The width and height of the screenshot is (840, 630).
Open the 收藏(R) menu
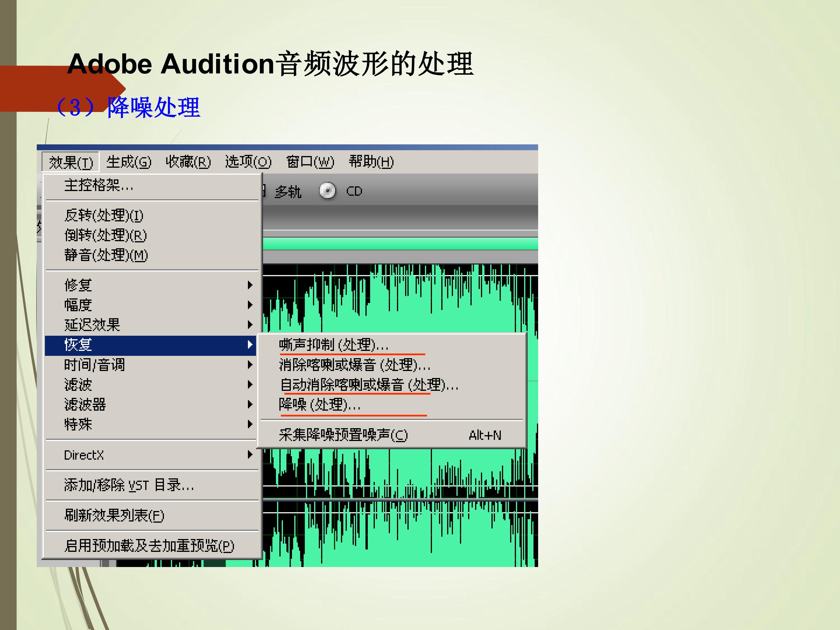click(188, 162)
